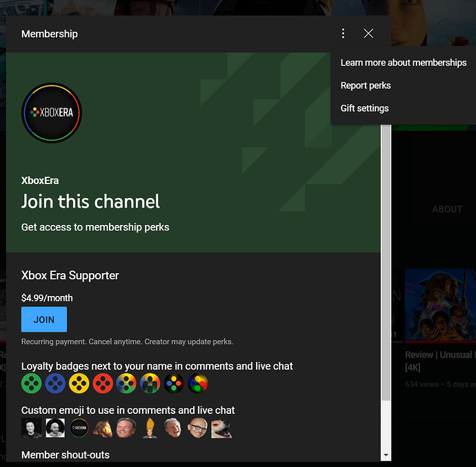476x467 pixels.
Task: Click the XboxEra channel logo
Action: (52, 112)
